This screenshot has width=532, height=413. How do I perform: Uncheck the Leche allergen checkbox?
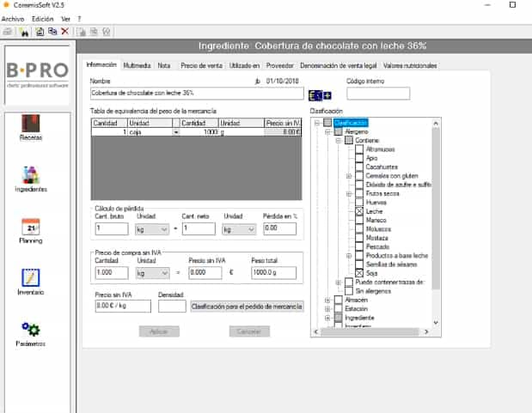[x=359, y=210]
